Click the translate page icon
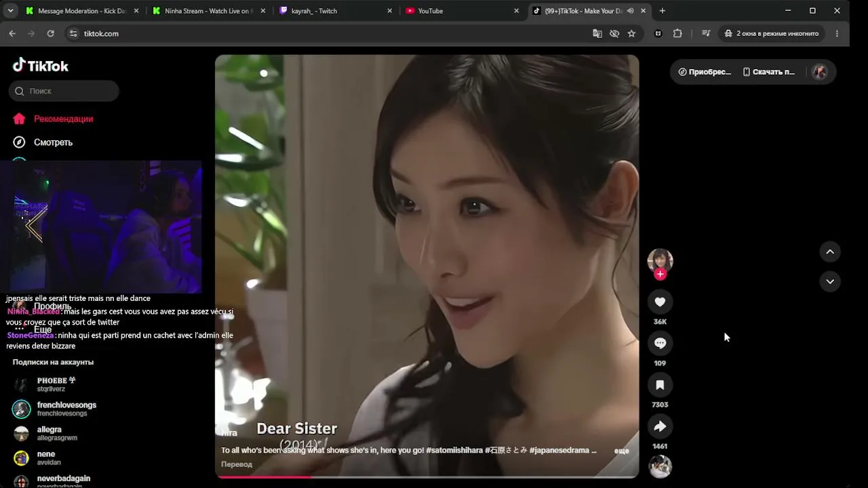 pyautogui.click(x=597, y=33)
